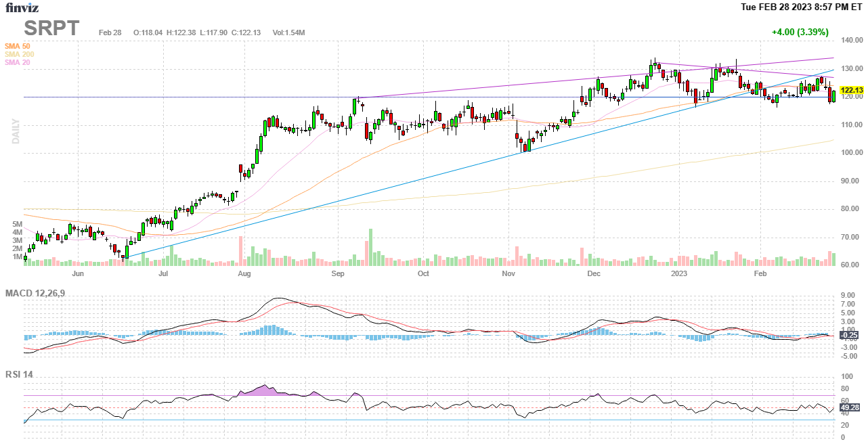This screenshot has width=868, height=448.
Task: Click the MACD -0.25 value tag
Action: coord(849,335)
